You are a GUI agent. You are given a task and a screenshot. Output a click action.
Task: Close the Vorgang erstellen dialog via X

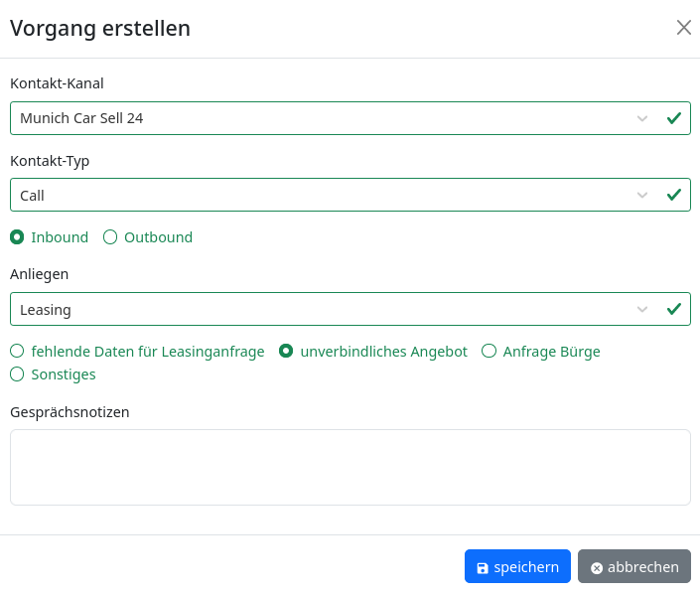pos(683,28)
